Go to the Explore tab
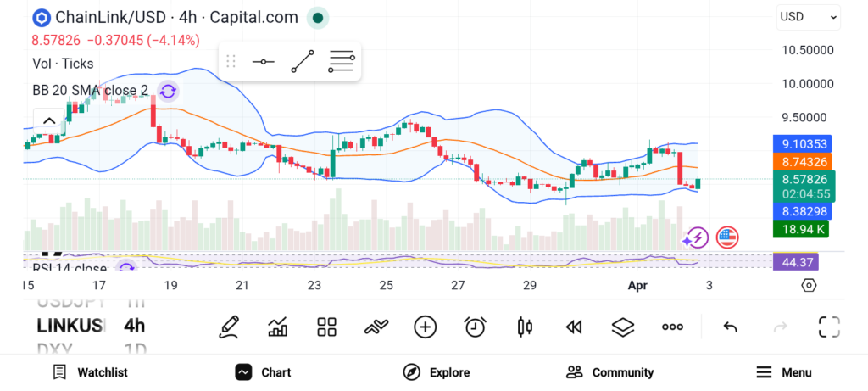Image resolution: width=868 pixels, height=391 pixels. click(x=437, y=372)
